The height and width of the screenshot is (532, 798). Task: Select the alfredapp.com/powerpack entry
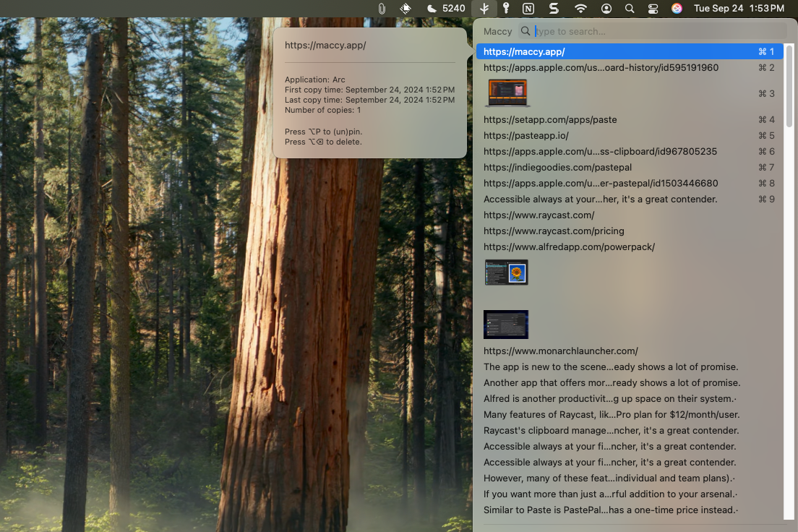[630, 246]
